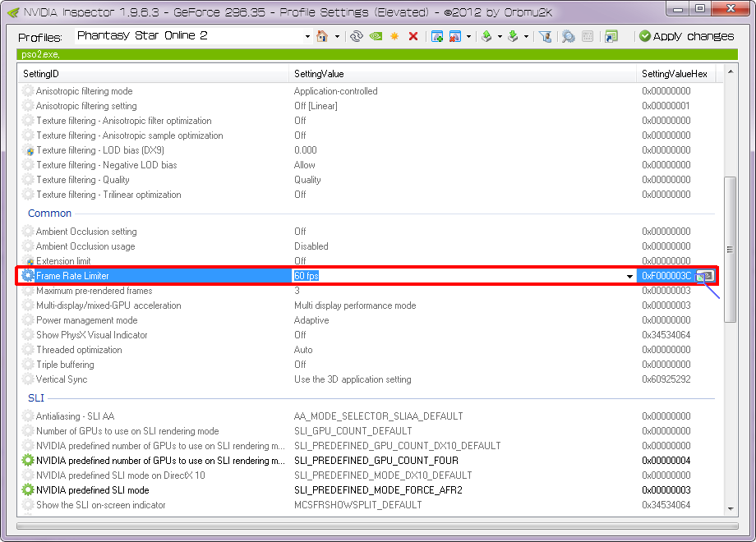This screenshot has height=542, width=756.
Task: Click the green NVIDIA logo toolbar icon
Action: pyautogui.click(x=376, y=36)
